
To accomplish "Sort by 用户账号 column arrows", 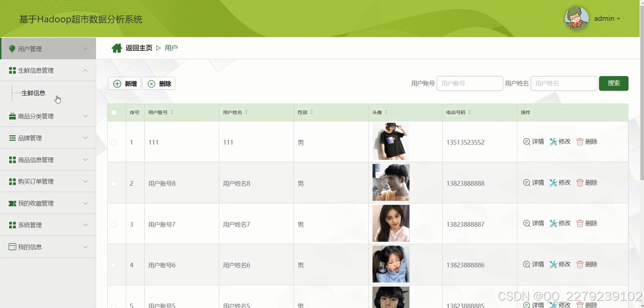I will click(172, 112).
